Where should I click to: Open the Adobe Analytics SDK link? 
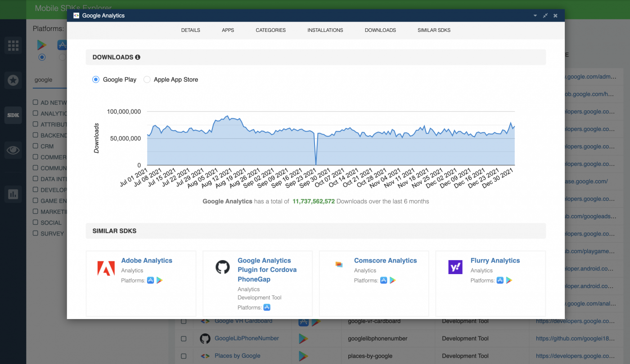point(147,261)
